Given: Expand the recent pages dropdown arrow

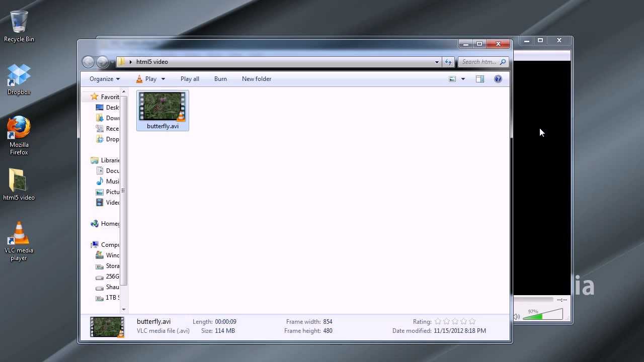Looking at the screenshot, I should point(113,62).
